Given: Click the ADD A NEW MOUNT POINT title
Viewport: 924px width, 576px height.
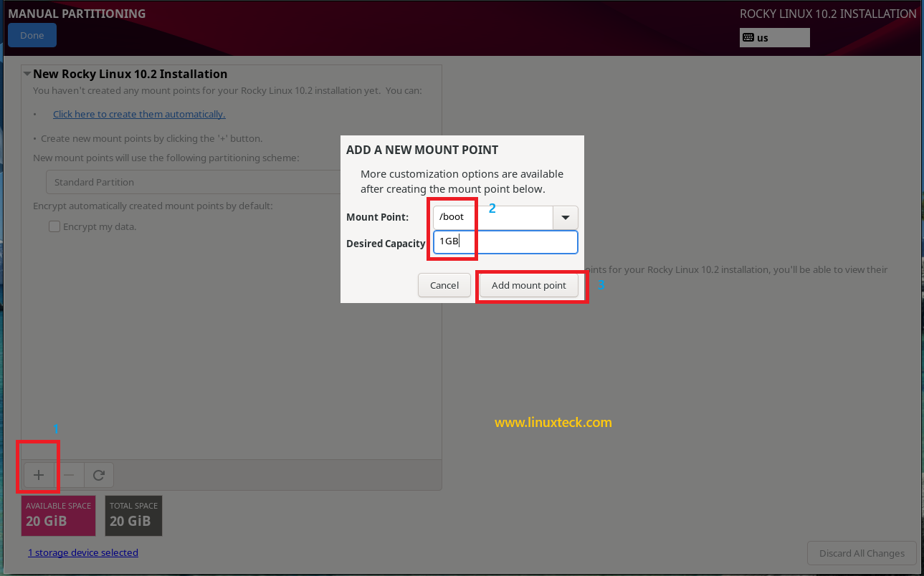Looking at the screenshot, I should point(422,150).
